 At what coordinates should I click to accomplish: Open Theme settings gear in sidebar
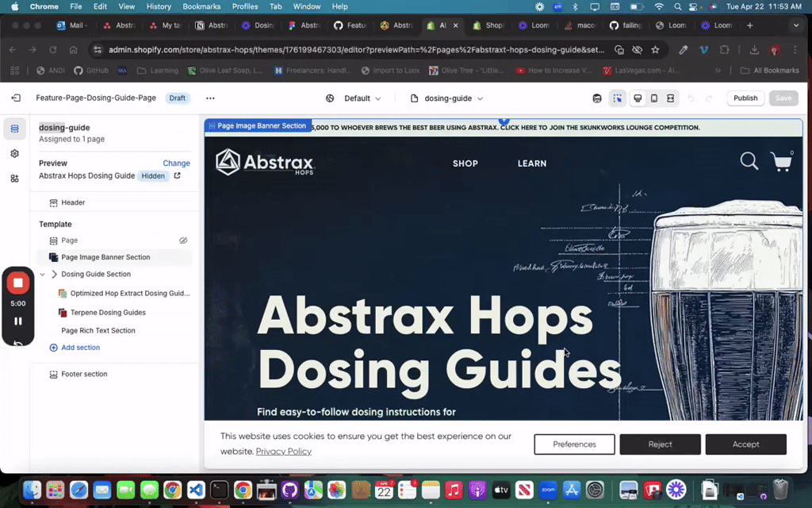click(14, 153)
